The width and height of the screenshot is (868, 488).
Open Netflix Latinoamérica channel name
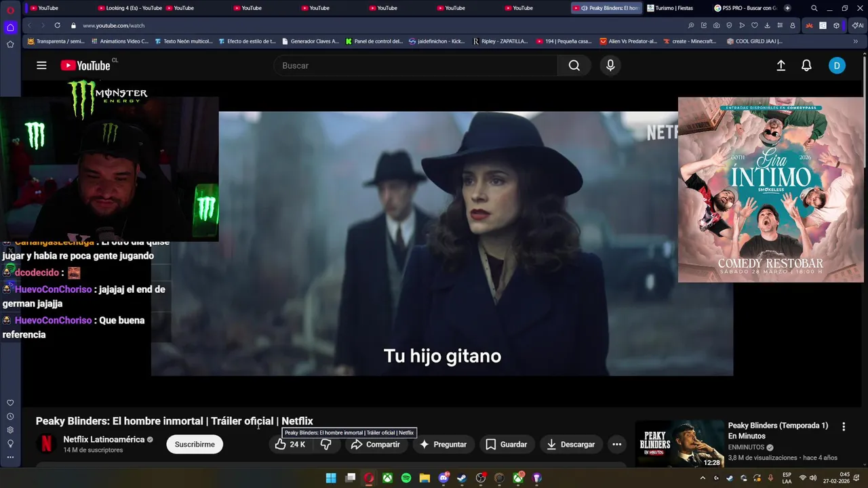click(x=104, y=439)
